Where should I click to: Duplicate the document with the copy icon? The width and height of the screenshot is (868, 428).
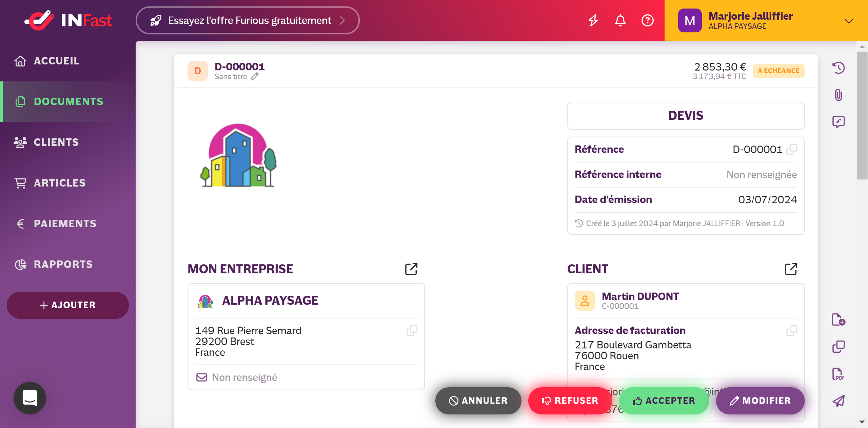pos(838,347)
